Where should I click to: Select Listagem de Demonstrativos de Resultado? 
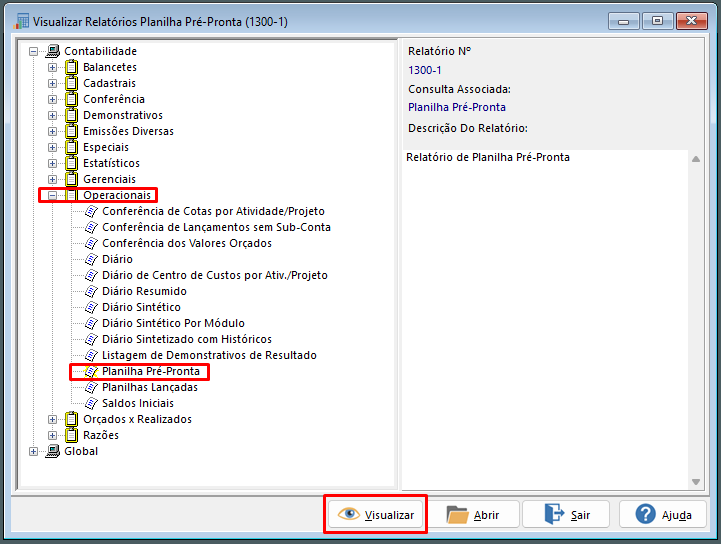pyautogui.click(x=209, y=355)
